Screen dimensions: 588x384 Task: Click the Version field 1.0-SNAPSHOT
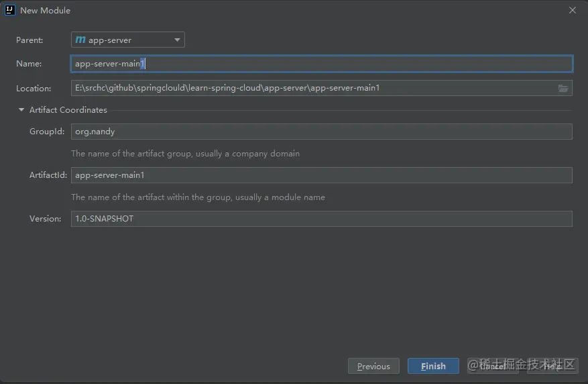click(x=321, y=218)
